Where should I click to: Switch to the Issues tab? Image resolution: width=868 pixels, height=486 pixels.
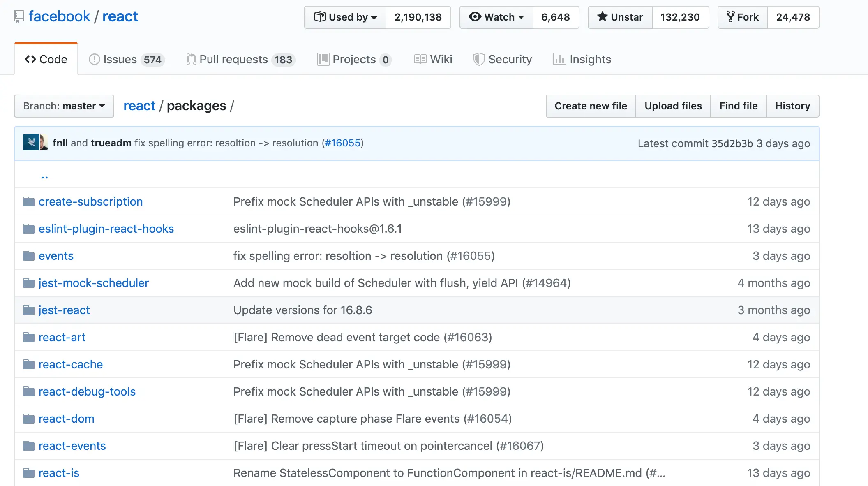(x=127, y=60)
